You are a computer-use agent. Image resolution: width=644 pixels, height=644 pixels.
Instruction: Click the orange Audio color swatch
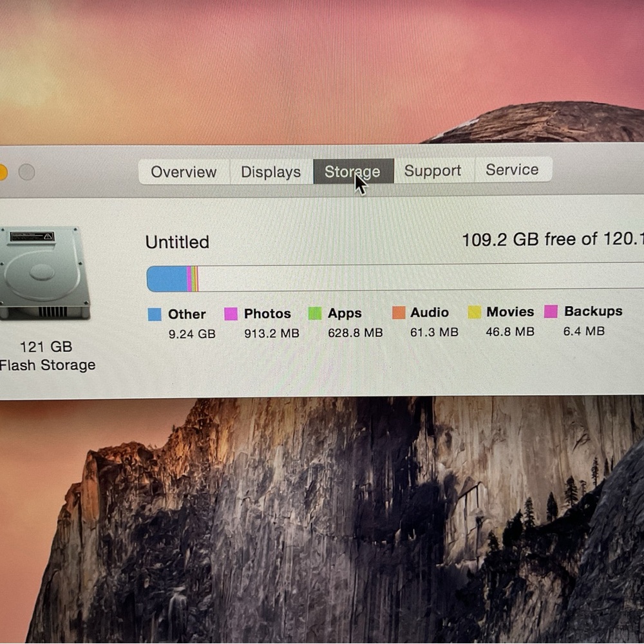(399, 312)
